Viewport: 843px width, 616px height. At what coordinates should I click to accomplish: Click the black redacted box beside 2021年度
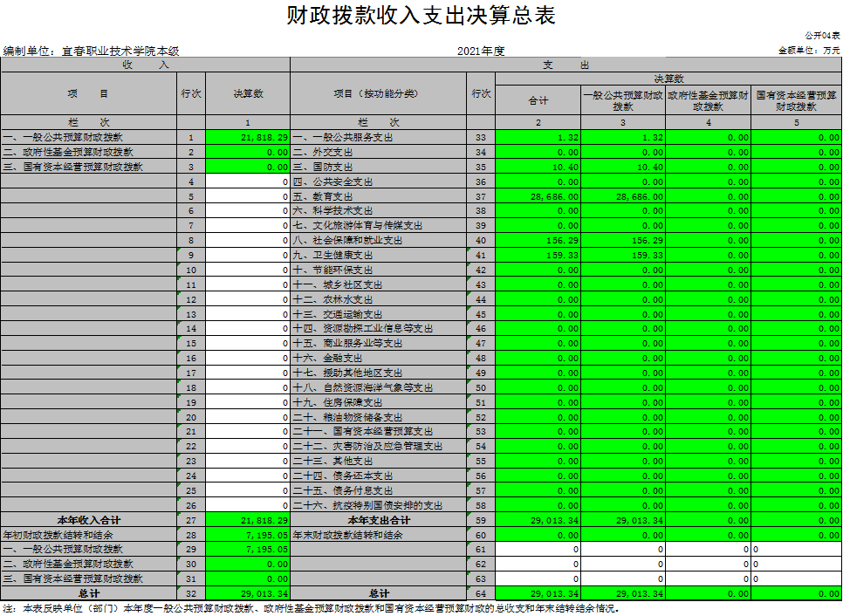coord(623,51)
